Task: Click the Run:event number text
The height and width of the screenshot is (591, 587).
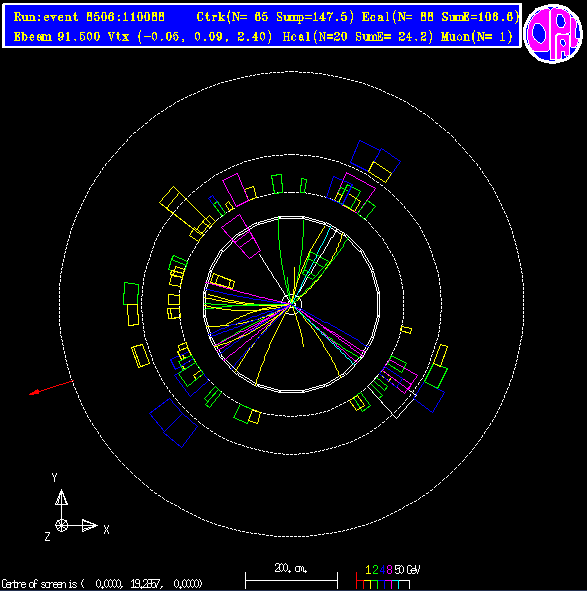Action: point(89,17)
